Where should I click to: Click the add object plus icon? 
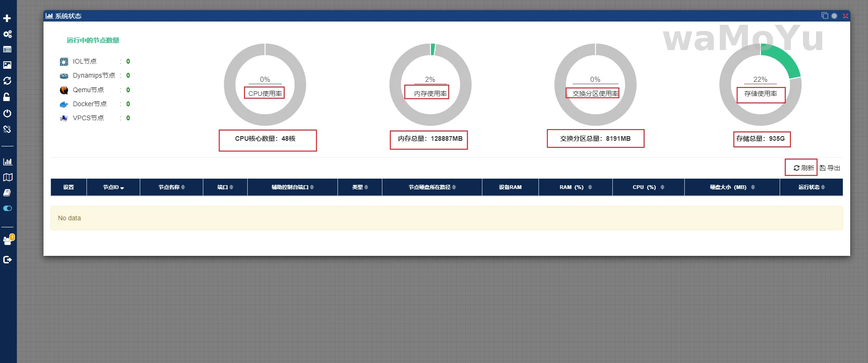tap(7, 18)
